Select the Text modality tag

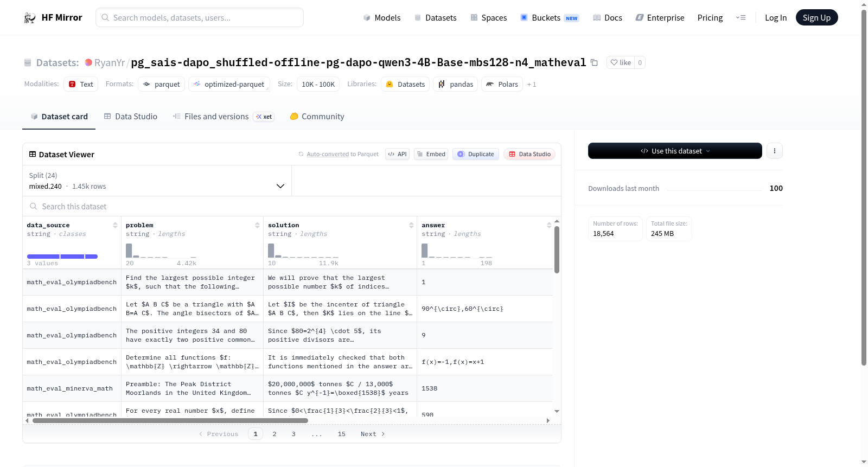81,84
